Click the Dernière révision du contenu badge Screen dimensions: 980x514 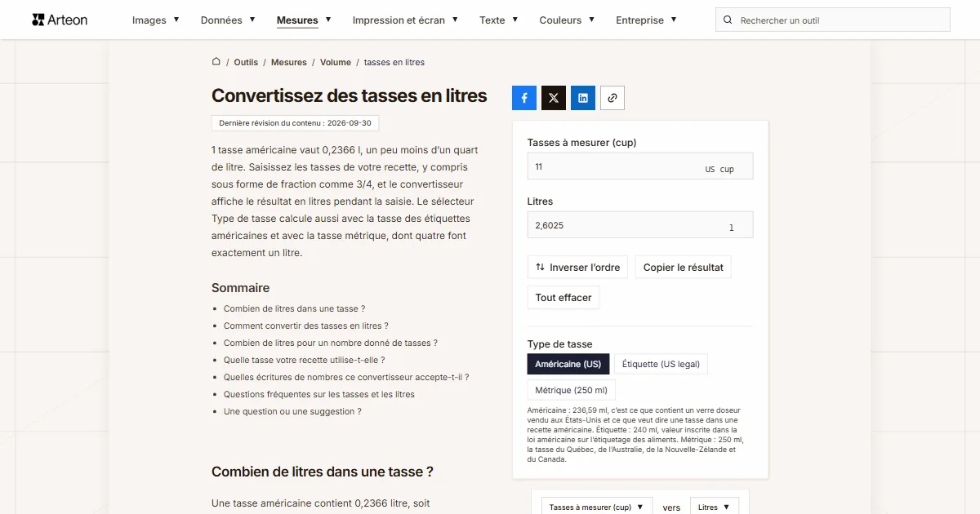click(x=296, y=123)
